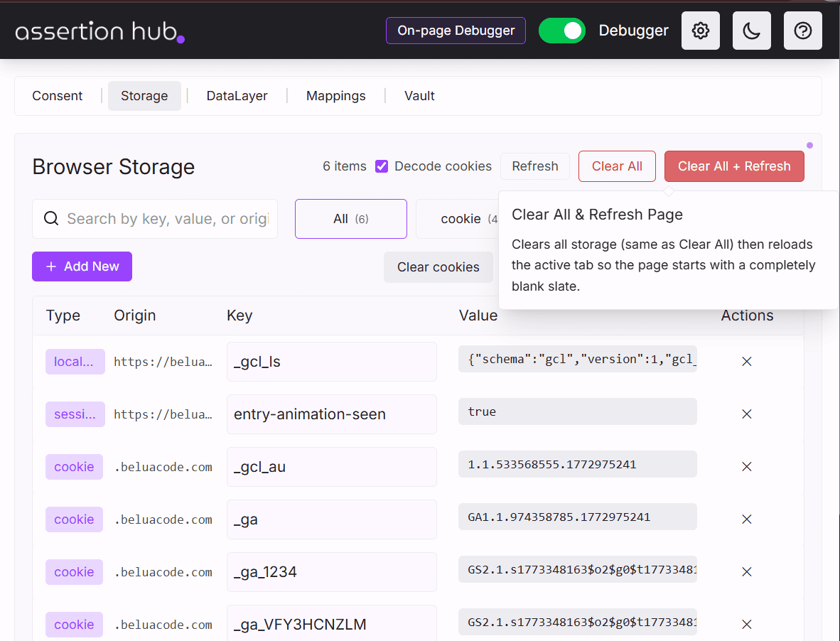This screenshot has height=641, width=840.
Task: Click the Clear All + Refresh button
Action: (x=734, y=166)
